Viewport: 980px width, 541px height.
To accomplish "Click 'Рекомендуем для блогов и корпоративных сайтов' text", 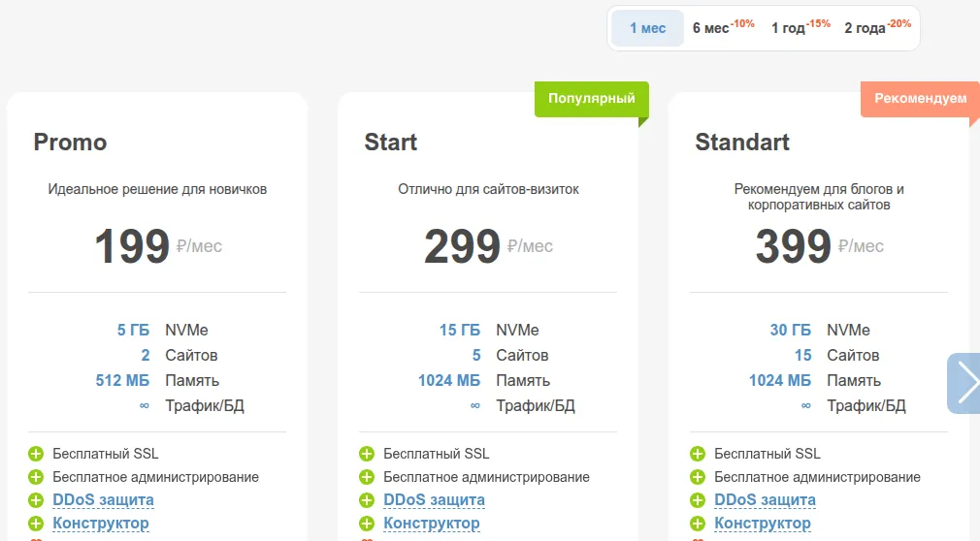I will coord(819,197).
